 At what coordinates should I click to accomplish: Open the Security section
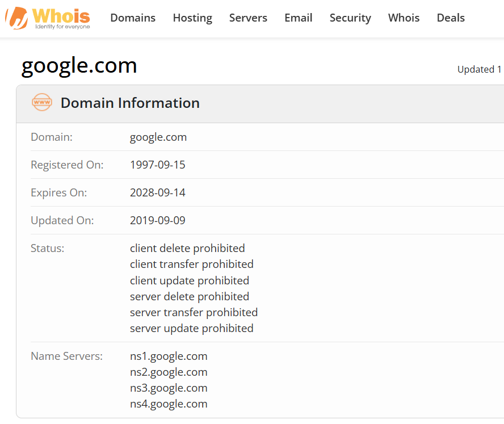click(350, 18)
